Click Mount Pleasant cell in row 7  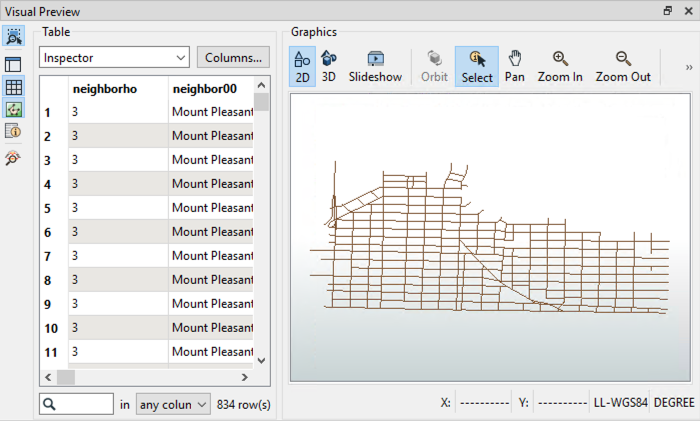coord(211,256)
